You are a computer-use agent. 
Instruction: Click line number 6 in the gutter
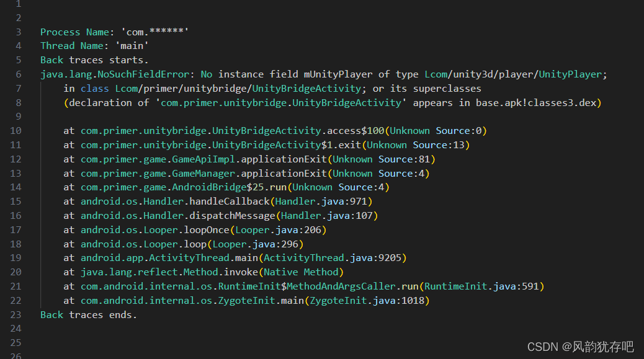(19, 74)
